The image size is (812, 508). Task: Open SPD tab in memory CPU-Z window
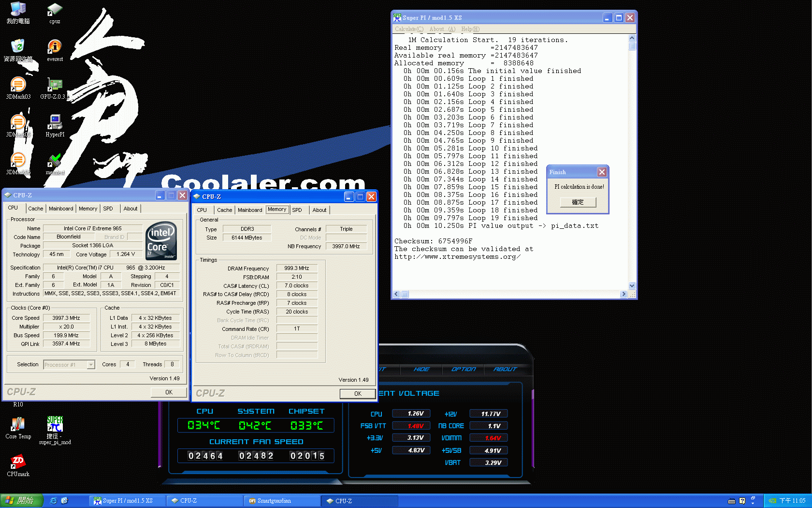297,210
